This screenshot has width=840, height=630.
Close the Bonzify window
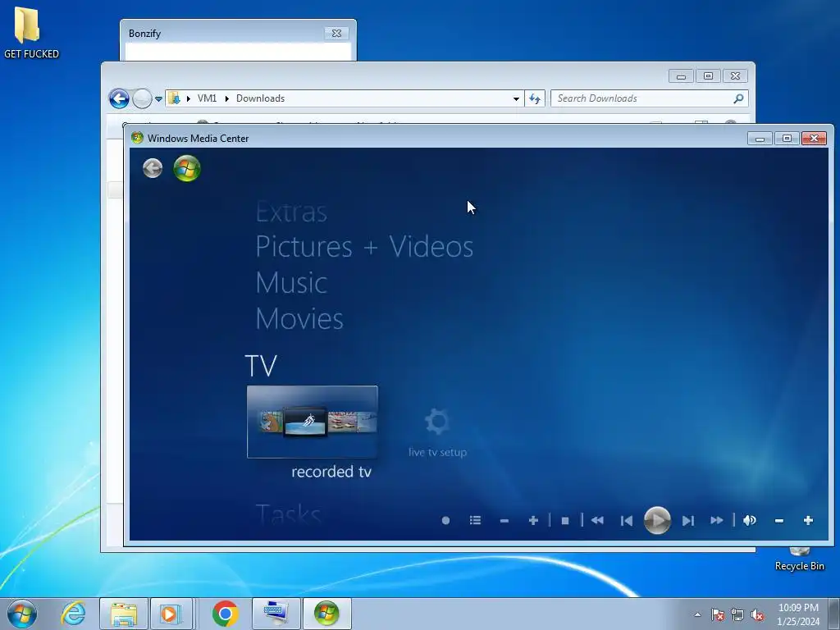pyautogui.click(x=336, y=33)
